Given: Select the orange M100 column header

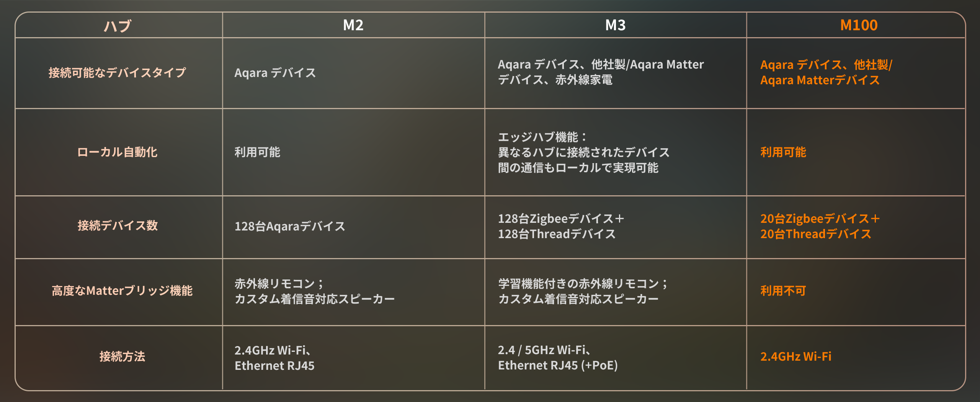Looking at the screenshot, I should pos(859,25).
